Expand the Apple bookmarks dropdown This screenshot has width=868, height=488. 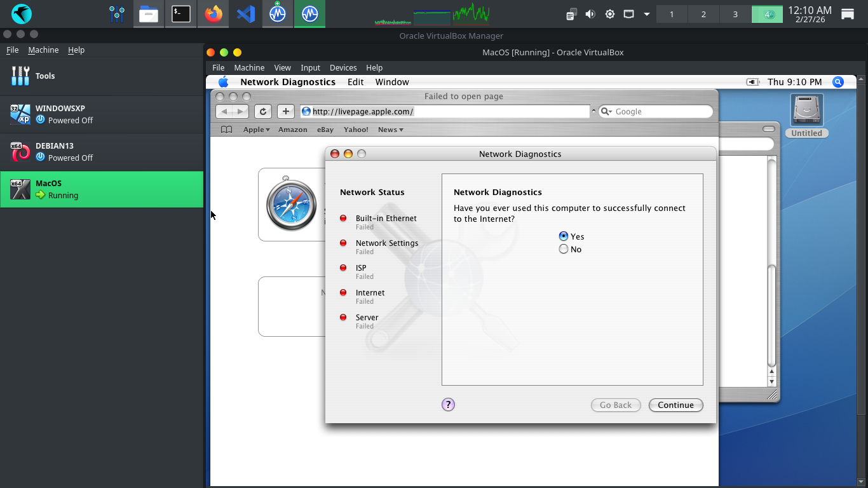click(256, 130)
